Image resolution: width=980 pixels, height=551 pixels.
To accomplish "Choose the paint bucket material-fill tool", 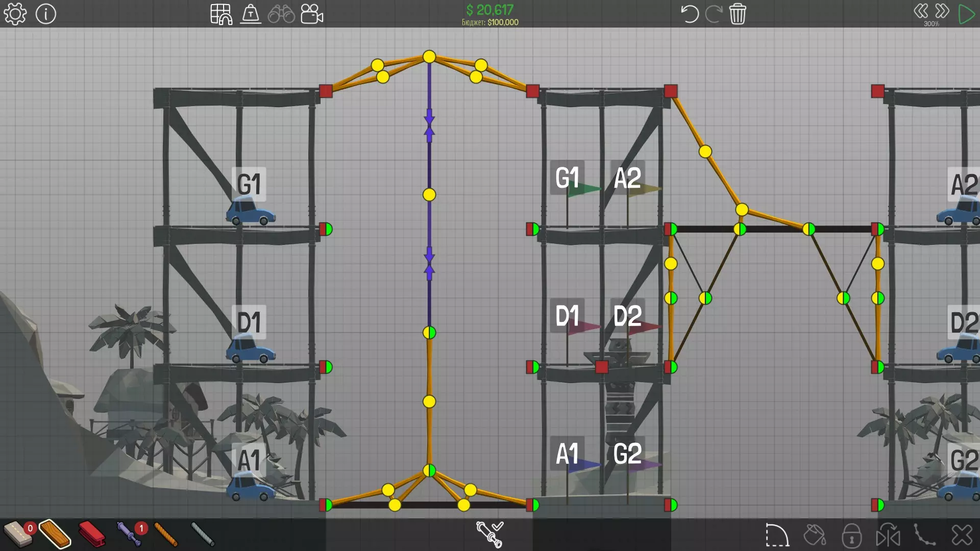I will [815, 535].
